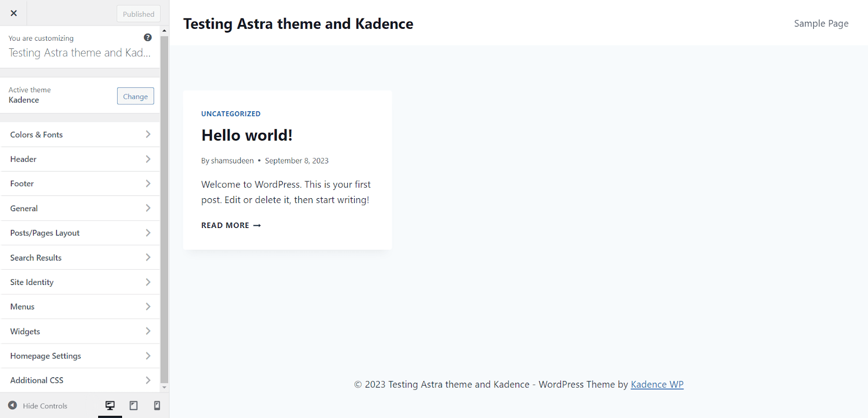
Task: Open the Site Identity panel
Action: tap(80, 282)
